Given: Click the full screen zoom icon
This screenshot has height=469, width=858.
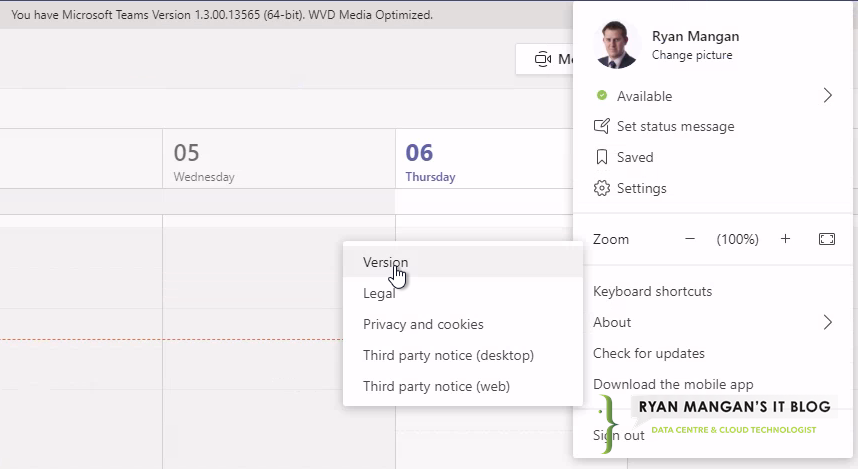Looking at the screenshot, I should pos(827,239).
